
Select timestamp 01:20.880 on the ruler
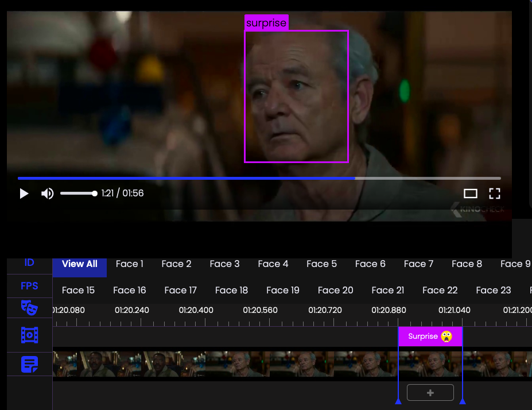[389, 310]
